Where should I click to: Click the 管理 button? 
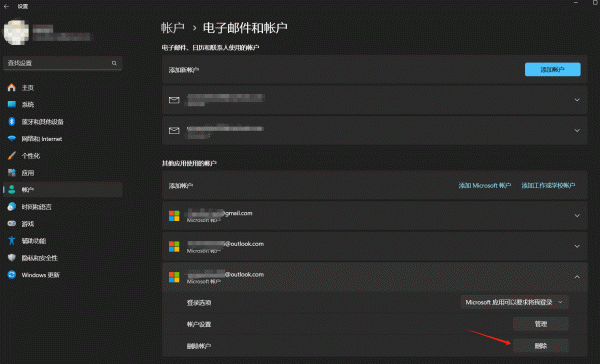click(x=541, y=324)
